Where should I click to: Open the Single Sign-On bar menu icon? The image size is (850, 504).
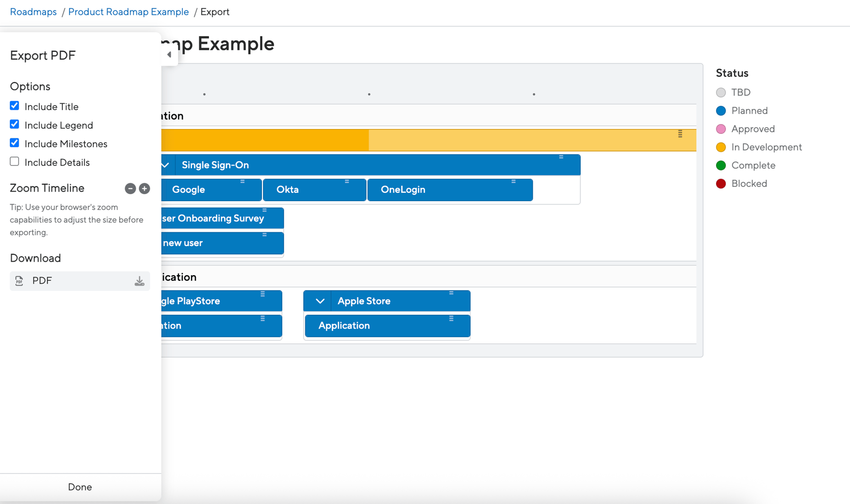coord(561,157)
